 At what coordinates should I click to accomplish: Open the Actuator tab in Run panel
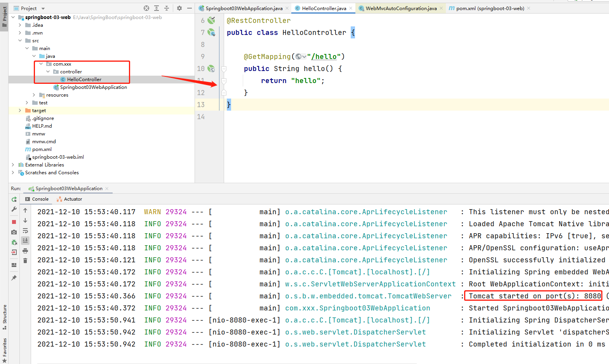tap(69, 199)
